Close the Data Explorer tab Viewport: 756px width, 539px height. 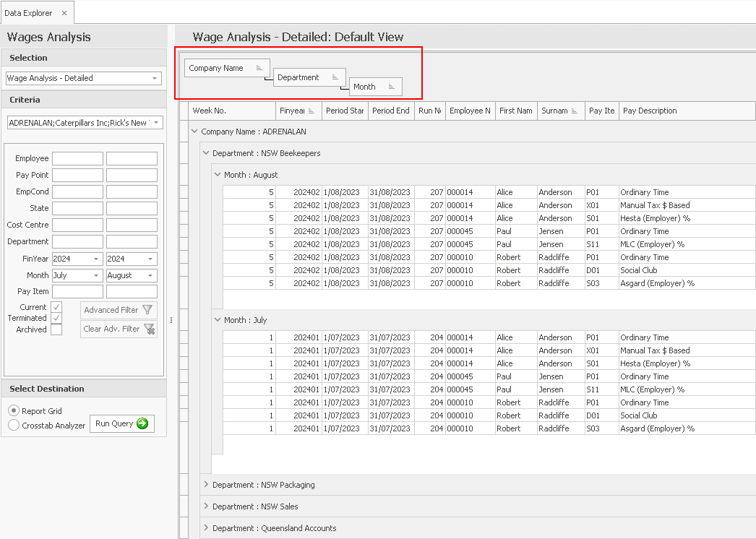[x=64, y=13]
